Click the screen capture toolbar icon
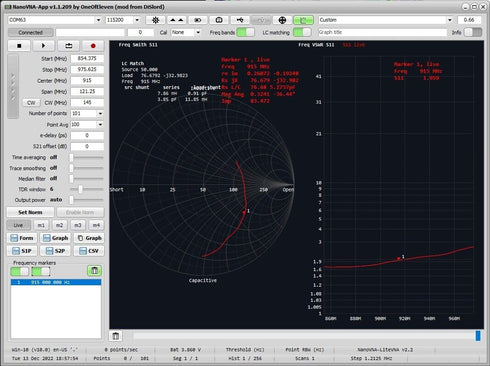Viewport: 490px width, 366px height. click(x=219, y=20)
